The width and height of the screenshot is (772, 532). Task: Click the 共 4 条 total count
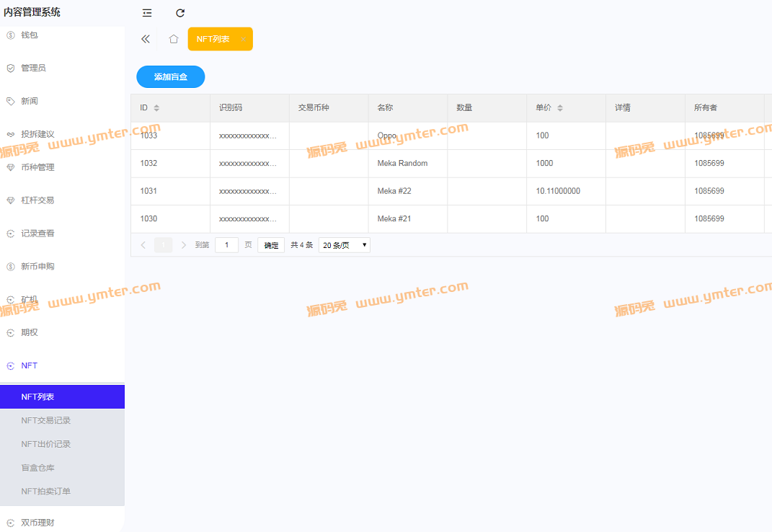click(301, 245)
